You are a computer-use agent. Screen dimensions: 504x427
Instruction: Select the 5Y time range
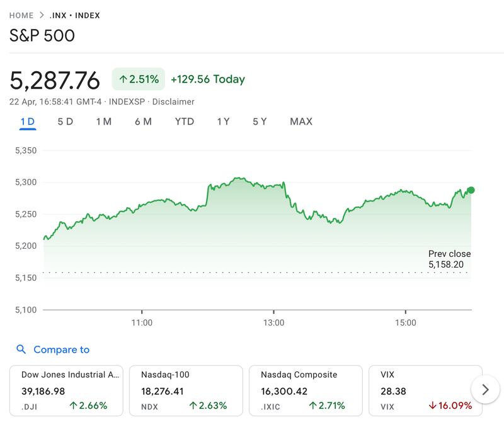(x=260, y=122)
